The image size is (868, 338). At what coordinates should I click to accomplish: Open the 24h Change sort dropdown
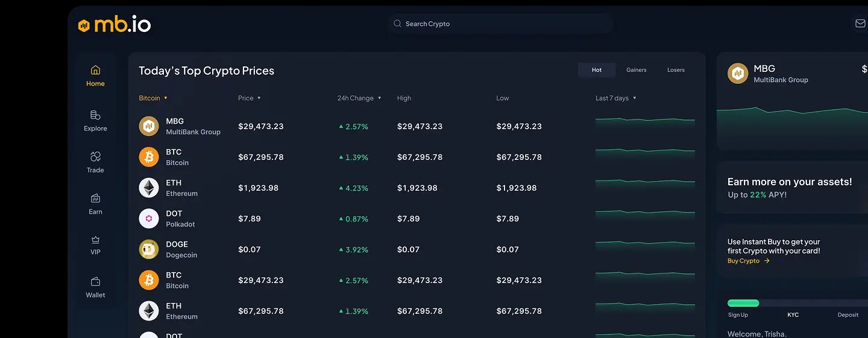[380, 98]
